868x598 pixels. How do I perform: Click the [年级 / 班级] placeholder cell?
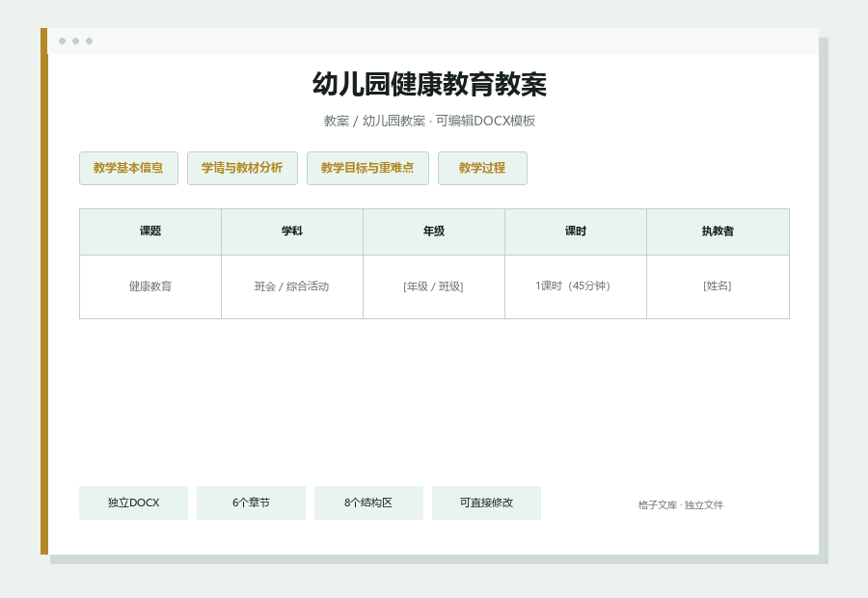point(433,286)
